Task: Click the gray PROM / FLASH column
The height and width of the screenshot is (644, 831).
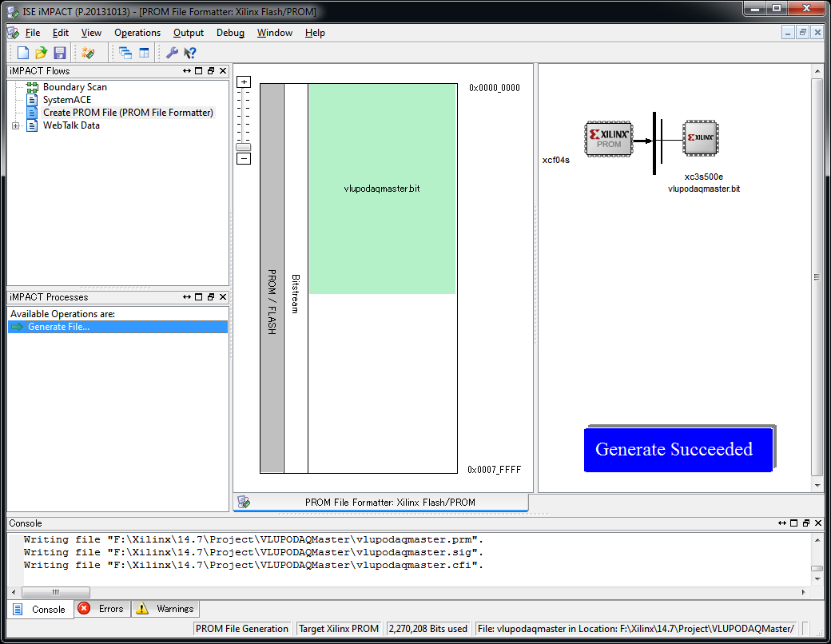Action: [272, 278]
